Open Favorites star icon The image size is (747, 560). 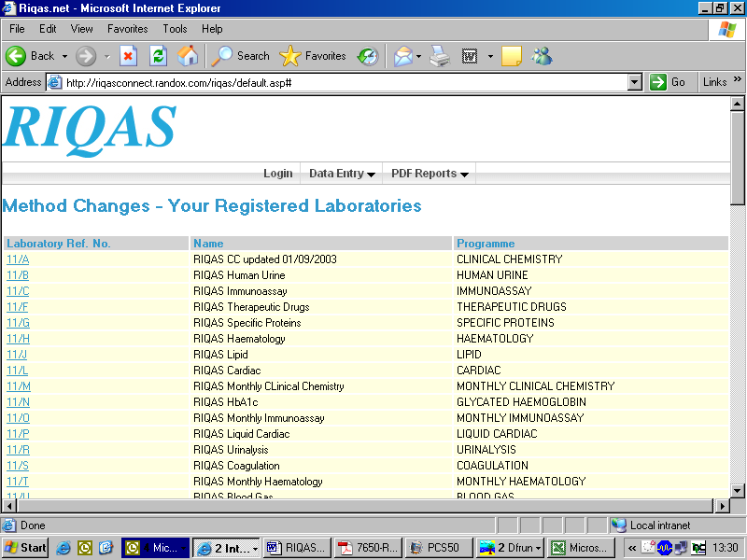[290, 56]
